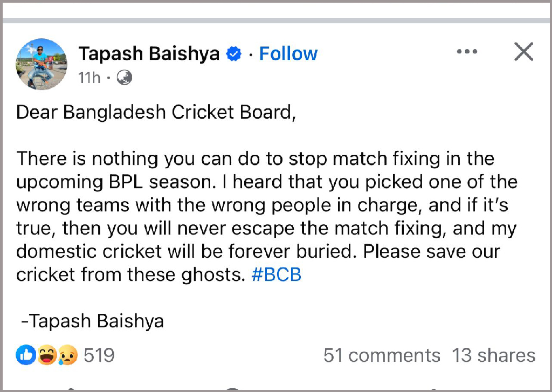Open the #BCB hashtag link
552x392 pixels.
(276, 274)
